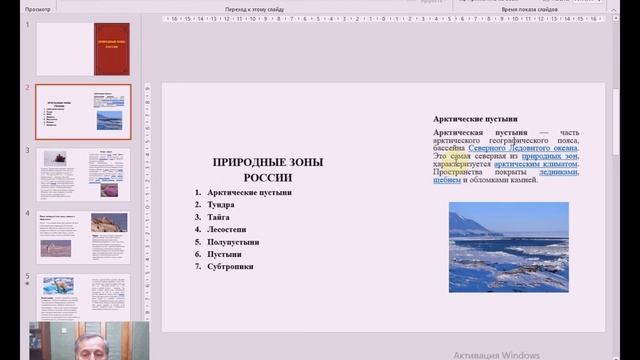Viewport: 640px width, 360px height.
Task: Select slide 2 thumbnail in panel
Action: point(83,112)
